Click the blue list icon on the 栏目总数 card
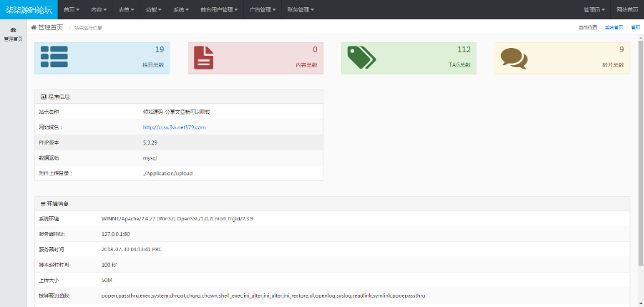Image resolution: width=644 pixels, height=307 pixels. click(x=54, y=57)
